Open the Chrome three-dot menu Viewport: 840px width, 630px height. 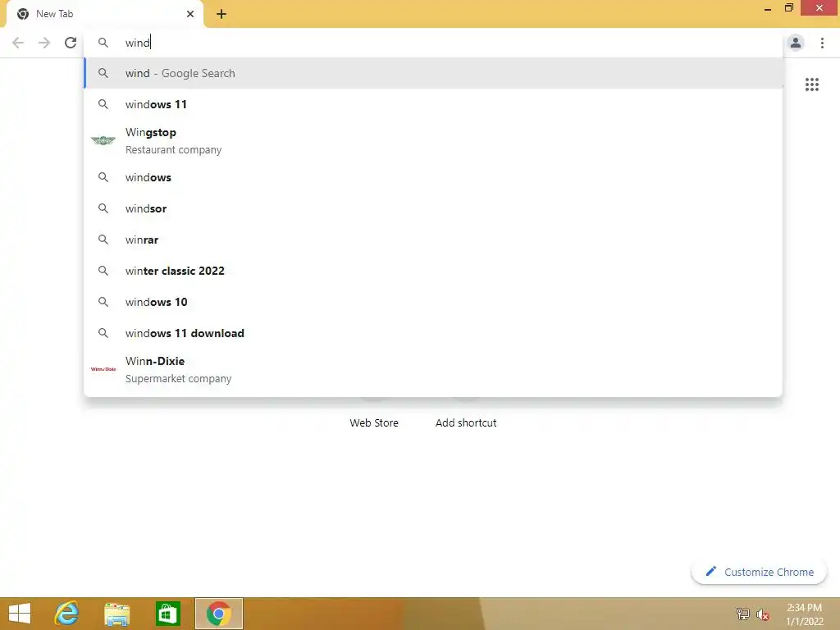822,43
